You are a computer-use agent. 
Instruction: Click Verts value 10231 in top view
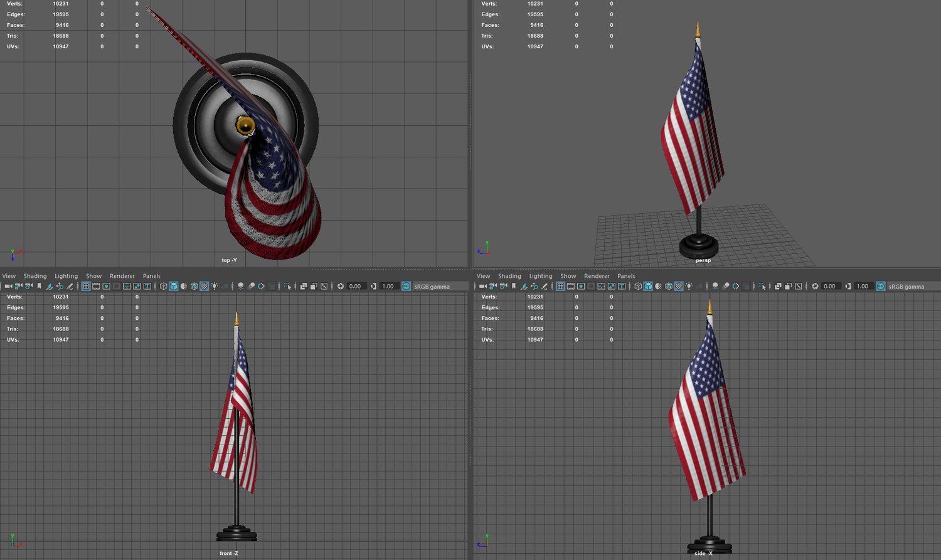click(x=61, y=4)
